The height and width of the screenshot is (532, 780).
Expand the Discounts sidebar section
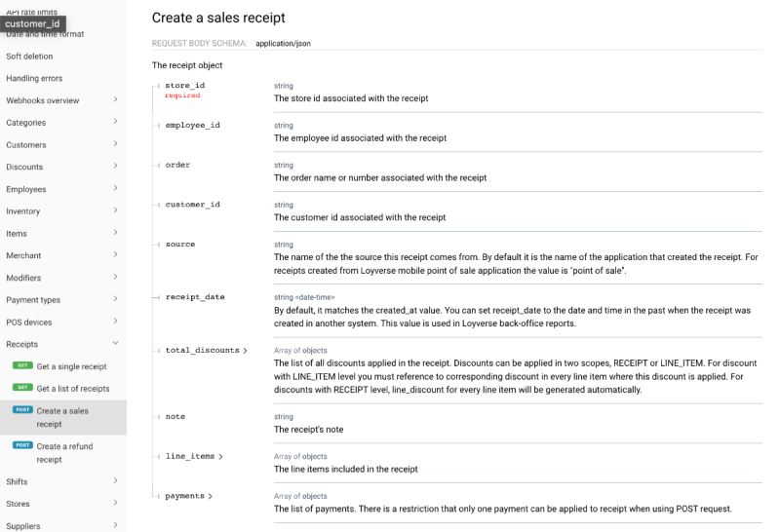tap(62, 168)
